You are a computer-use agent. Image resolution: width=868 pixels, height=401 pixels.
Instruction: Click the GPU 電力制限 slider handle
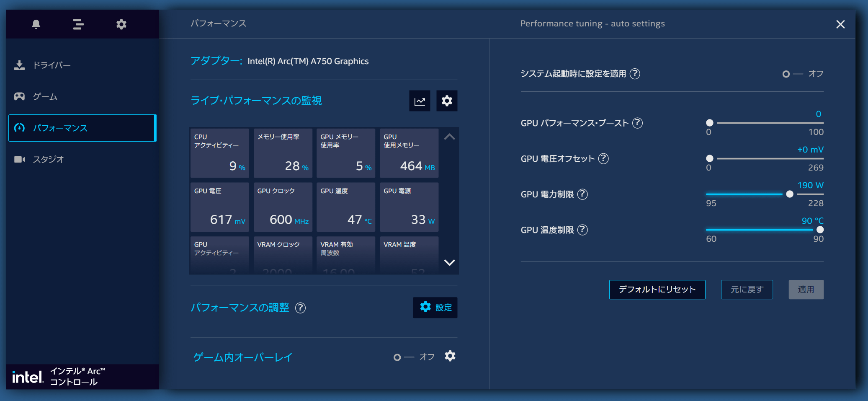(x=790, y=194)
